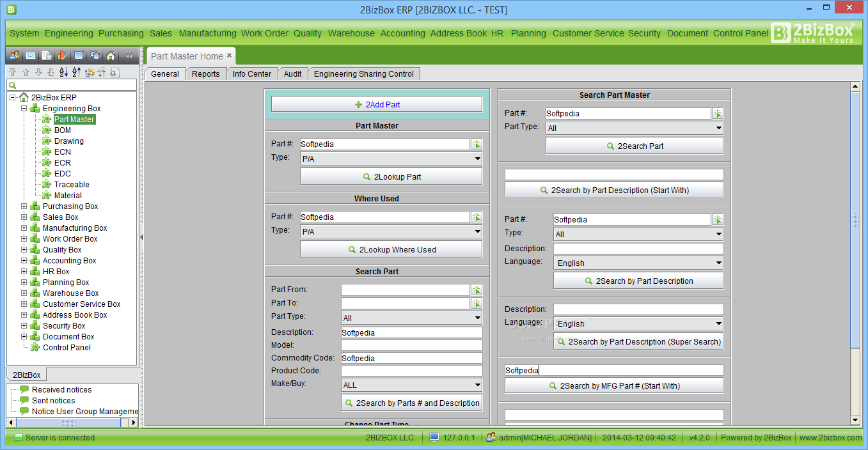Open the bar chart report icon
The height and width of the screenshot is (450, 868).
click(x=62, y=56)
